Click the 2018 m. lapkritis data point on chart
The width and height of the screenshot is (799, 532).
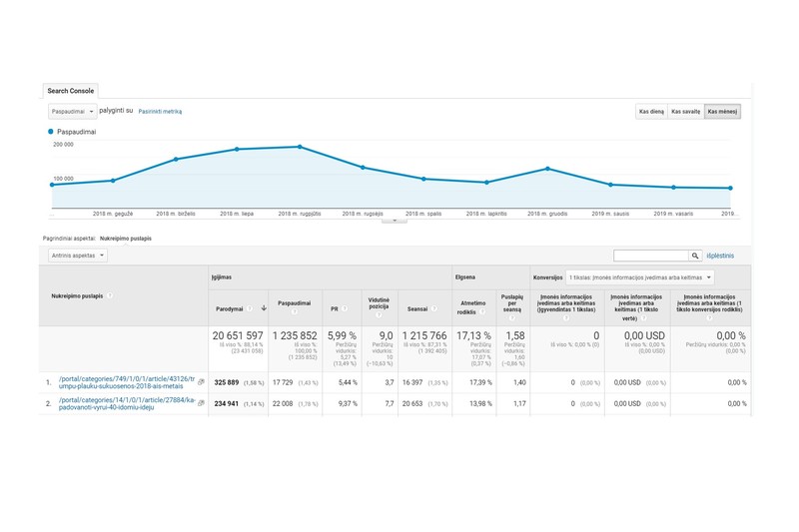coord(486,182)
